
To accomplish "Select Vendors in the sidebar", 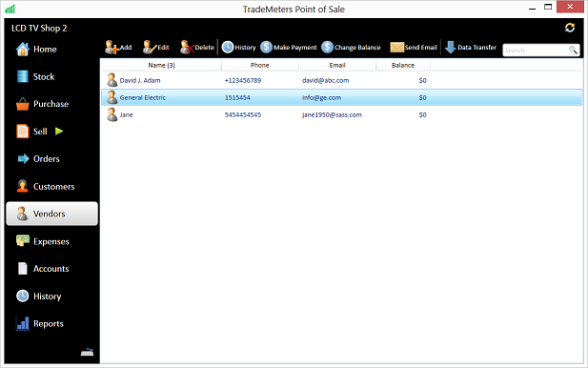I will tap(52, 214).
